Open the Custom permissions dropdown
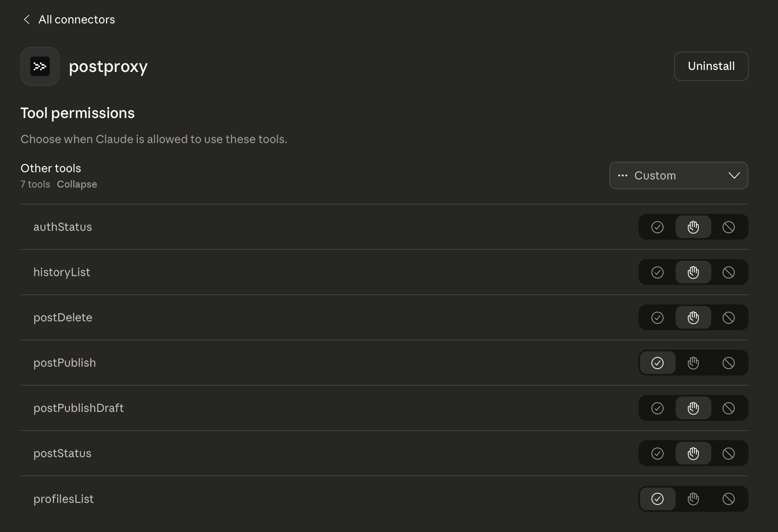Image resolution: width=778 pixels, height=532 pixels. 679,175
